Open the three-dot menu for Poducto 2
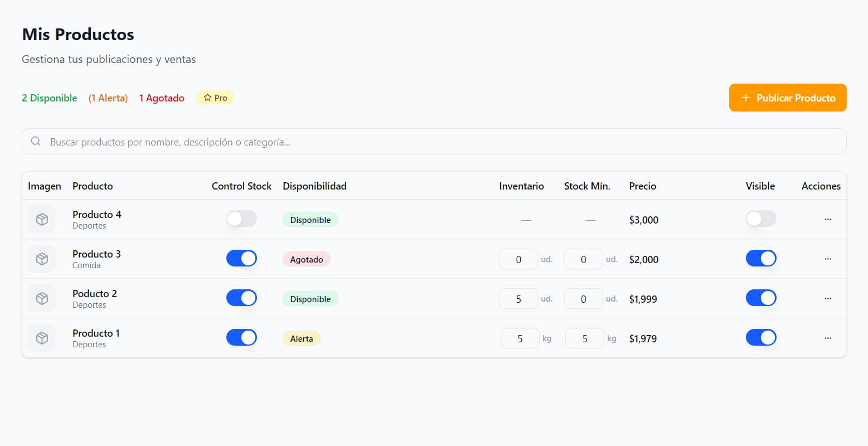The height and width of the screenshot is (446, 868). 828,299
